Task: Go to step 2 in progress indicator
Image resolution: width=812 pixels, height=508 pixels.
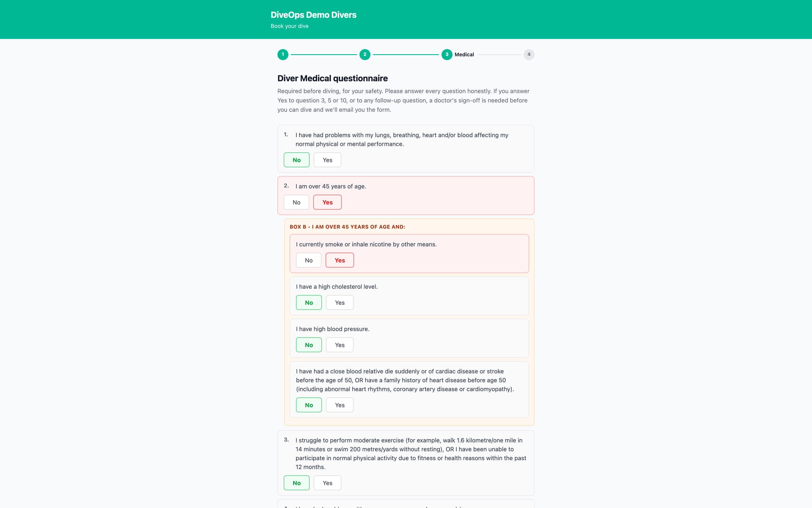Action: point(365,55)
